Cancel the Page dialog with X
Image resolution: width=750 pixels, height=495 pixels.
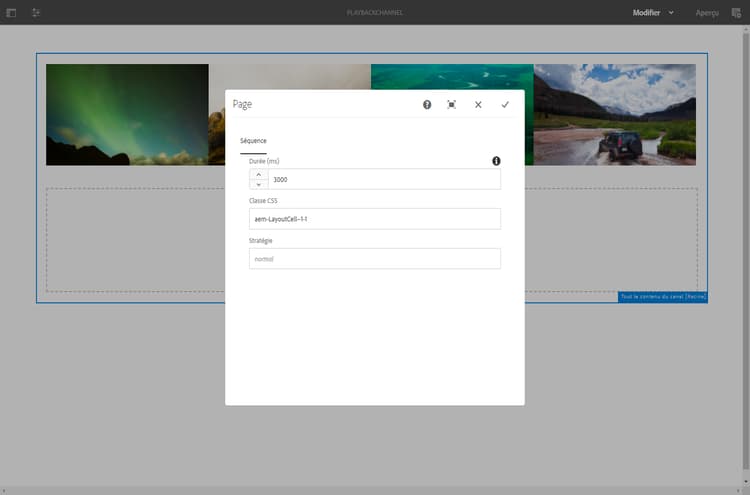pos(478,105)
